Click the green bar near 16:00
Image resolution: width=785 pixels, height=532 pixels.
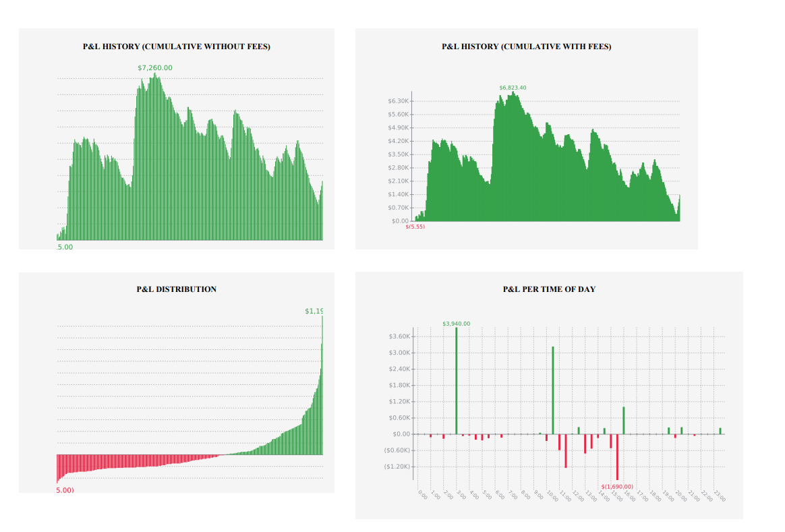pyautogui.click(x=624, y=420)
